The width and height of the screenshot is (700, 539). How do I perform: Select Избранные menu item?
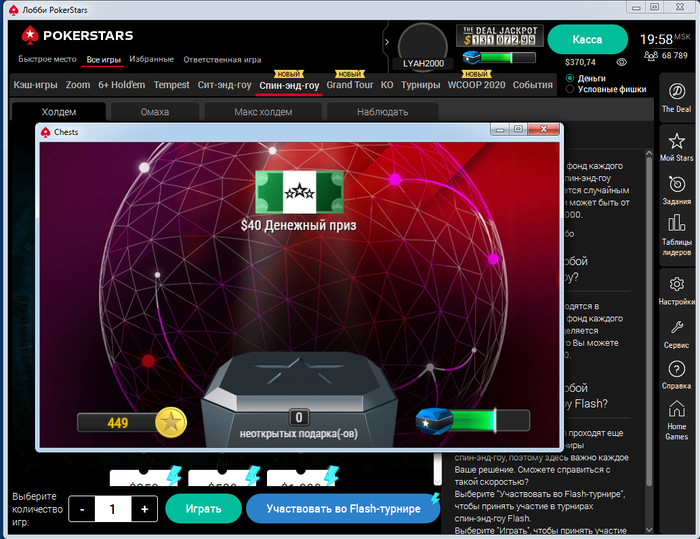point(151,59)
